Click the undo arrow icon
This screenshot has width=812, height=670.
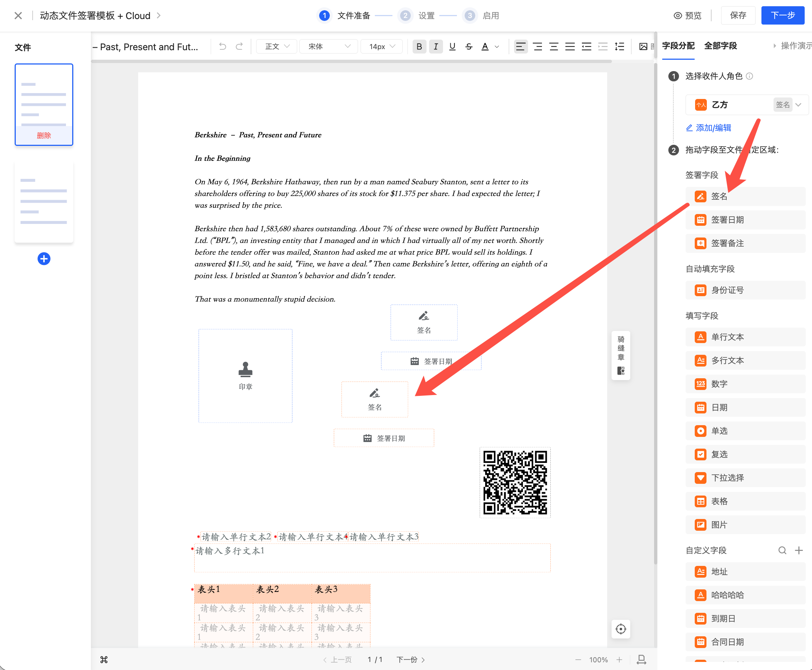222,46
